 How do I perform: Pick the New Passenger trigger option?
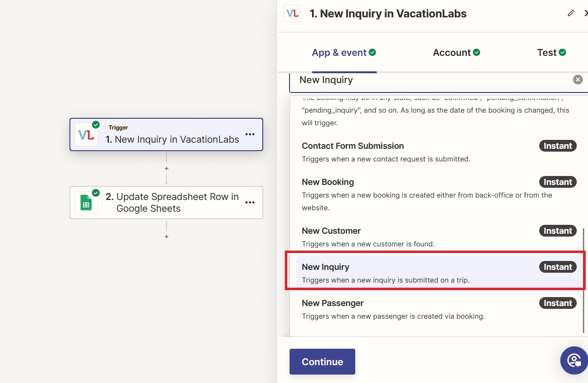point(332,303)
